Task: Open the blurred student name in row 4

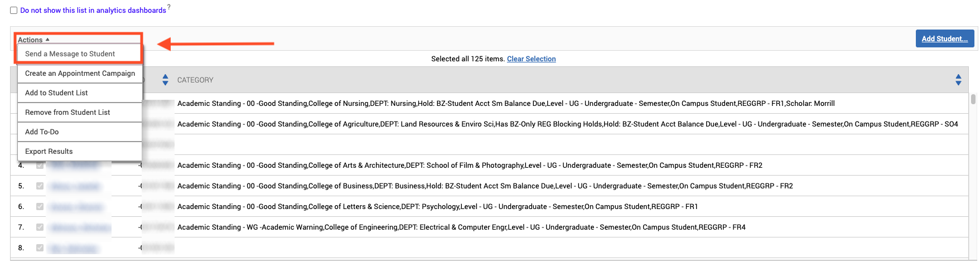Action: 74,166
